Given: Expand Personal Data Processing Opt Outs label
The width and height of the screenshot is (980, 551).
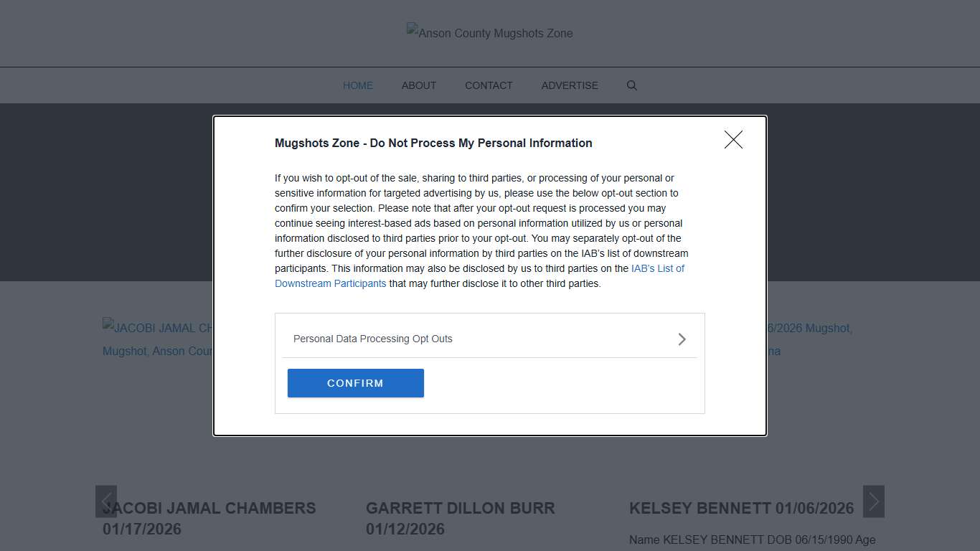Looking at the screenshot, I should [x=373, y=339].
